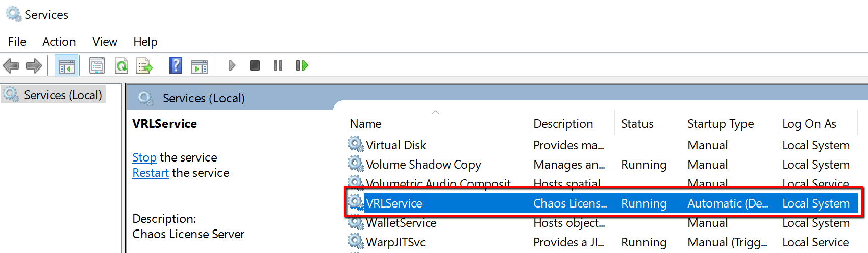Open the File menu
Image resolution: width=868 pixels, height=253 pixels.
[17, 42]
